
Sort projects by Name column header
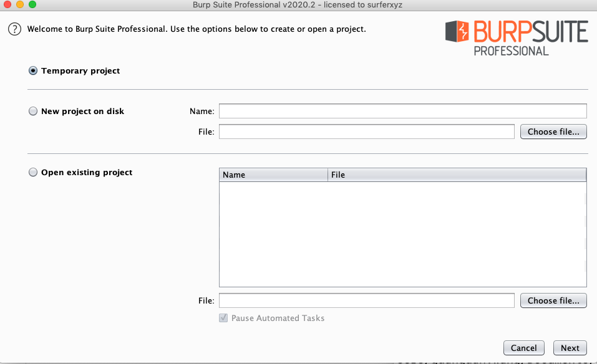pos(273,175)
